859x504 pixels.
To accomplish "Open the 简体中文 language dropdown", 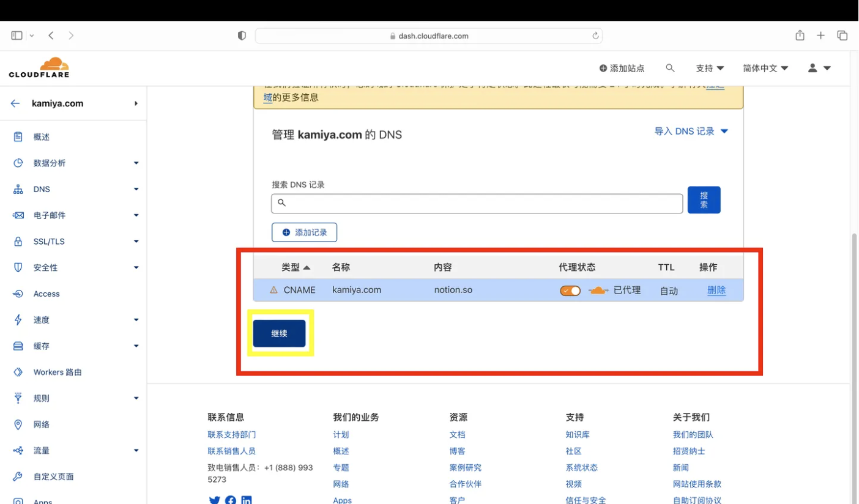I will point(765,68).
